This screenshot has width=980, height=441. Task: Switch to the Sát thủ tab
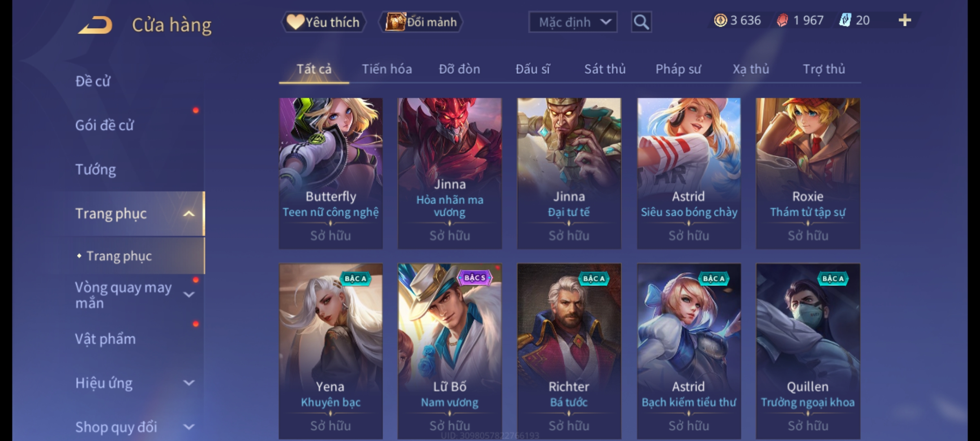pyautogui.click(x=605, y=69)
